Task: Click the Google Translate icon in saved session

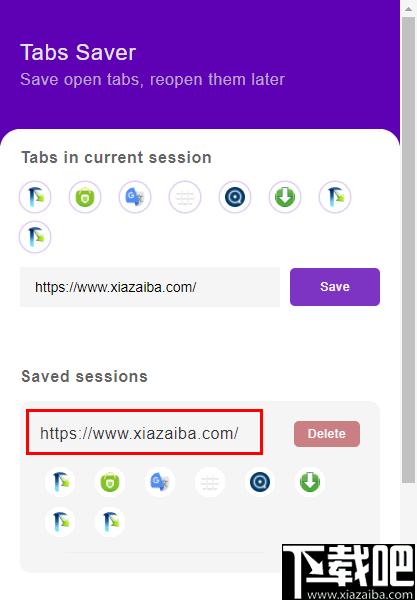Action: (x=160, y=482)
